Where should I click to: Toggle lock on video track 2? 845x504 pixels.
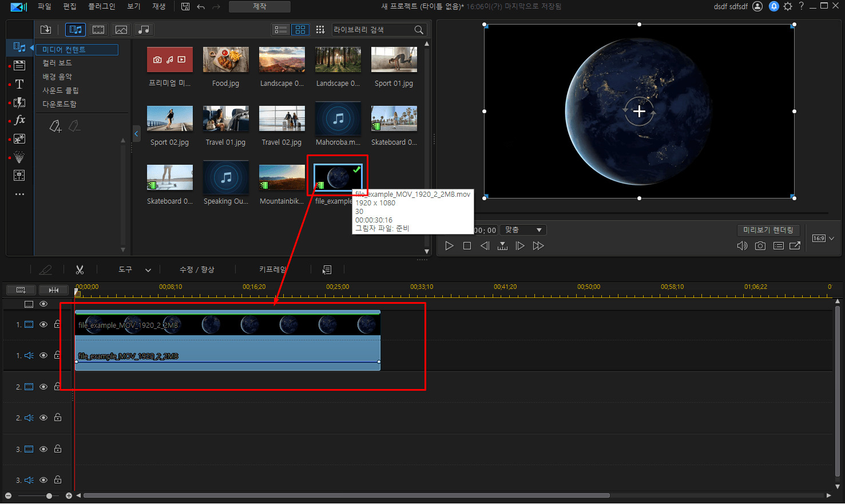[x=58, y=387]
